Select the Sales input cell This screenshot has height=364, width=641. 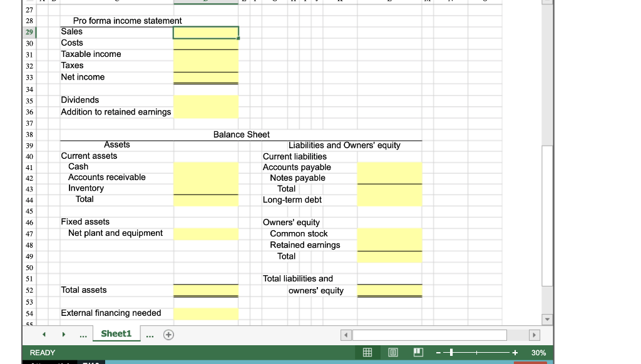pos(205,33)
